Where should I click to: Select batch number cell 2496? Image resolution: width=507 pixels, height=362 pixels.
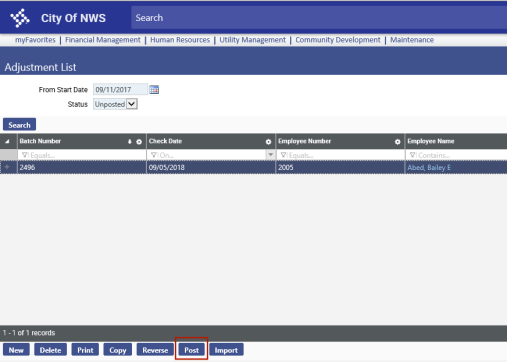(x=82, y=167)
